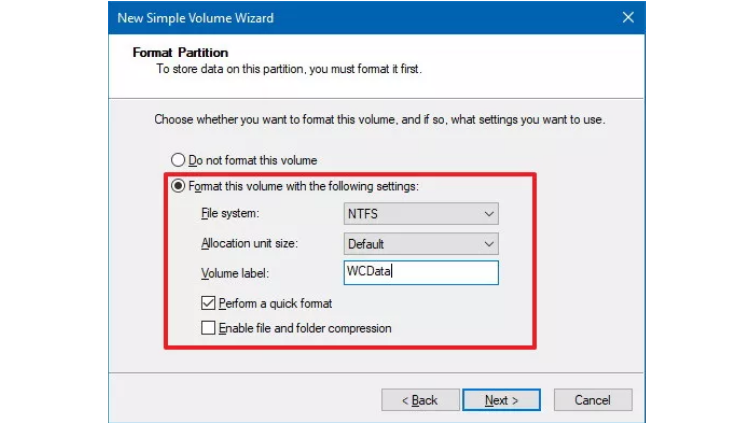
Task: Click the "New Simple Volume Wizard" title bar
Action: coord(300,18)
